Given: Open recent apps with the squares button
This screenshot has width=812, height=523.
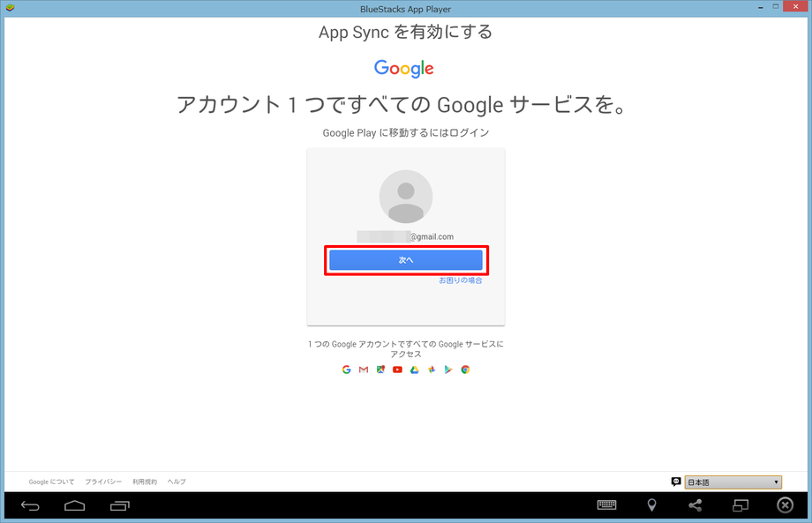Looking at the screenshot, I should pyautogui.click(x=119, y=504).
